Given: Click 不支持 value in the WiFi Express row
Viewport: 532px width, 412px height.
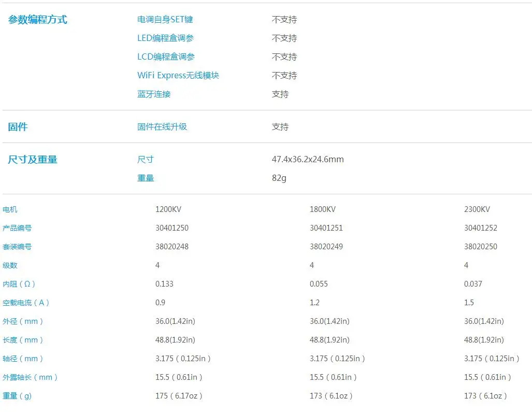Looking at the screenshot, I should point(284,76).
